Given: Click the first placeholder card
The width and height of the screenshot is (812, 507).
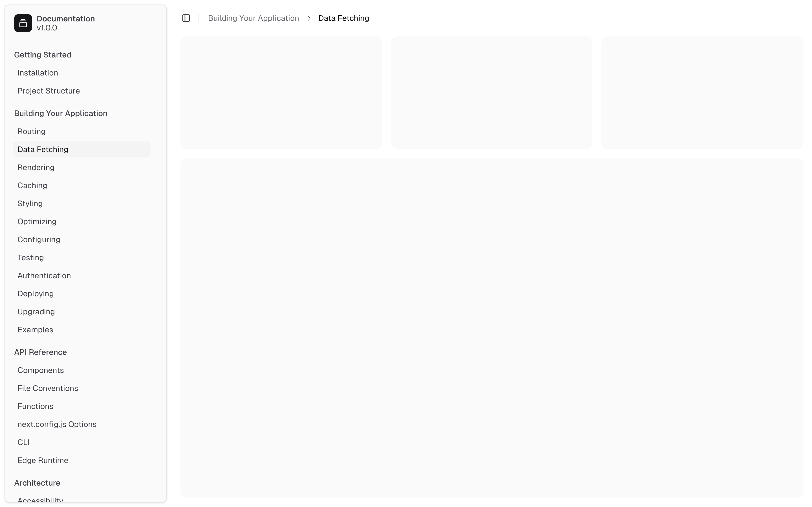Looking at the screenshot, I should tap(281, 93).
